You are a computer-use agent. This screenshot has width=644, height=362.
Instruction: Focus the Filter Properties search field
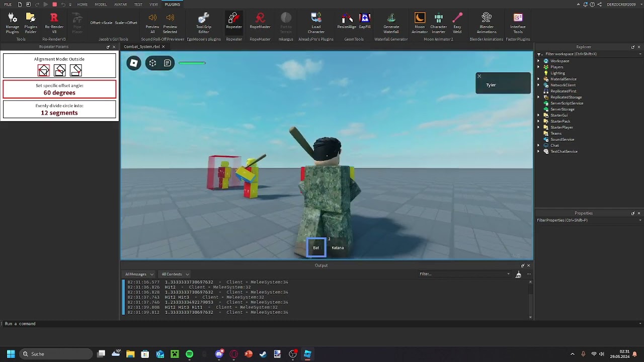point(589,220)
